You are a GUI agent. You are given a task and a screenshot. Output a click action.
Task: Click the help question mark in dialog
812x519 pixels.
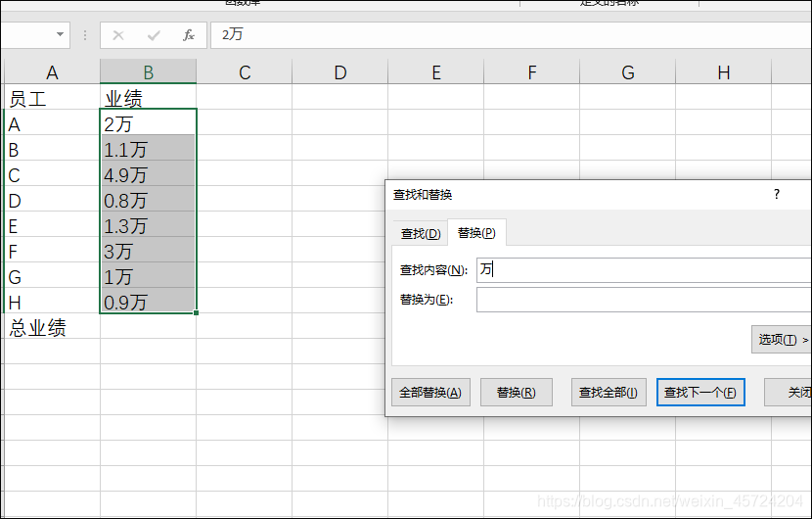[x=776, y=195]
